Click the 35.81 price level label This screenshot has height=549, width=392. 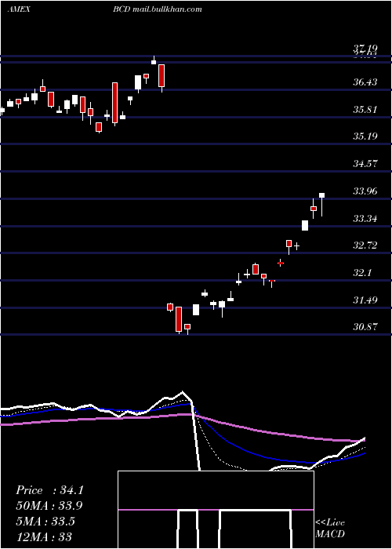(365, 109)
